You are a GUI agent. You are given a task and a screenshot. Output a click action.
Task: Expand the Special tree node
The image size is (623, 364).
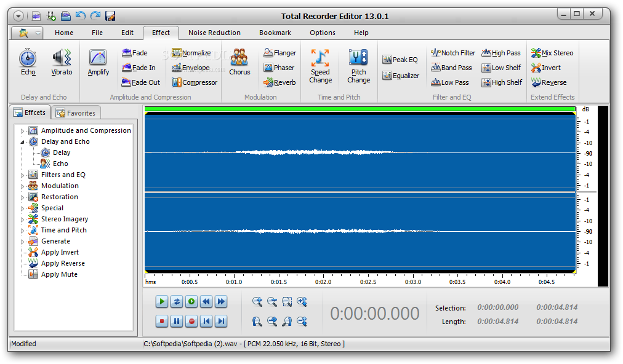tap(22, 208)
